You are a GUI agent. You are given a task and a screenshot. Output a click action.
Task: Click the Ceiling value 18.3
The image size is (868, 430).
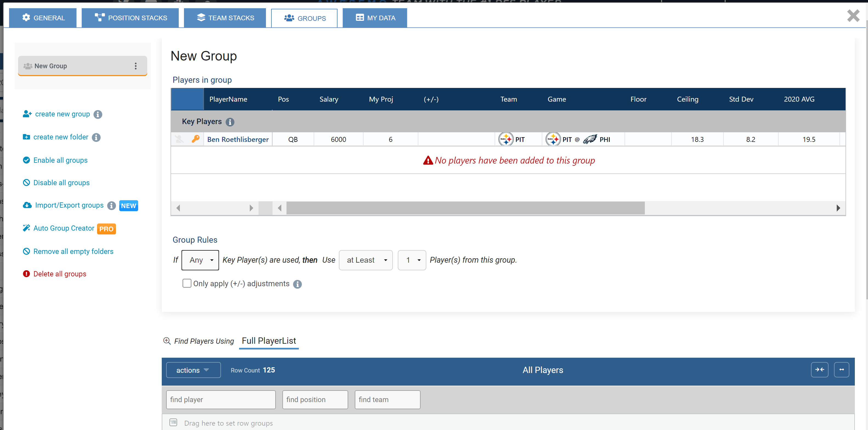point(697,139)
